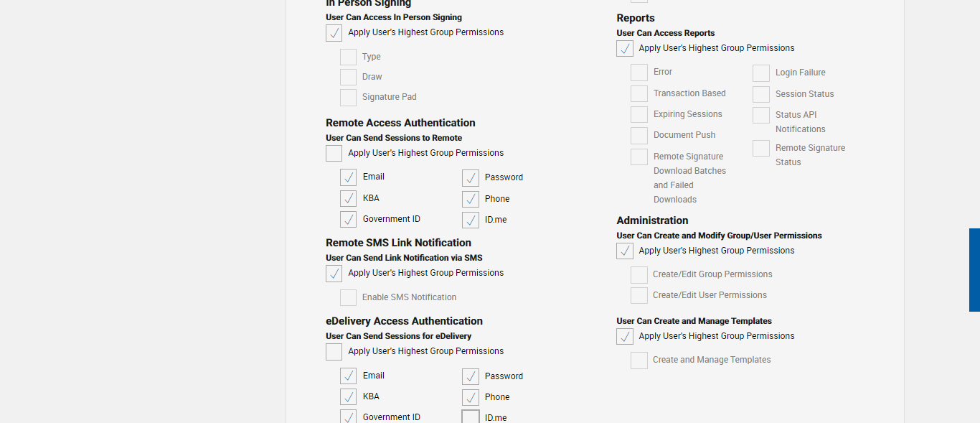This screenshot has height=423, width=980.
Task: Check the Enable SMS Notification box
Action: (x=348, y=298)
